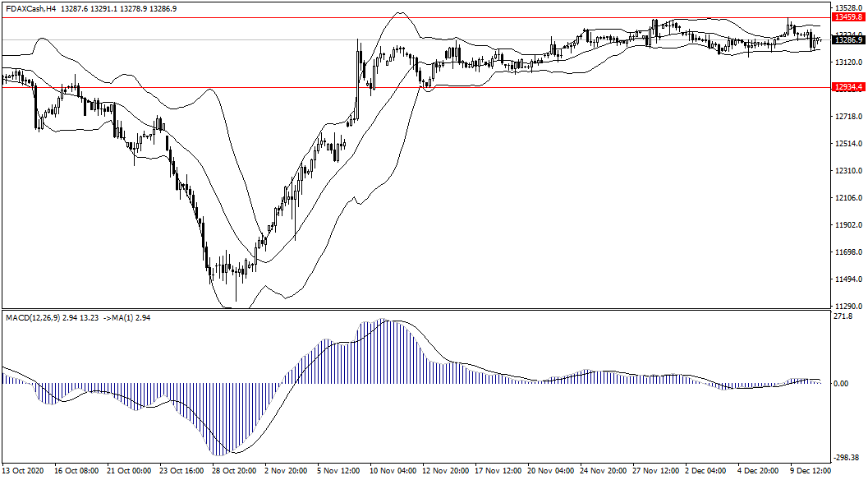Image resolution: width=868 pixels, height=480 pixels.
Task: Click the divider between price chart and MACD panel
Action: [x=411, y=310]
